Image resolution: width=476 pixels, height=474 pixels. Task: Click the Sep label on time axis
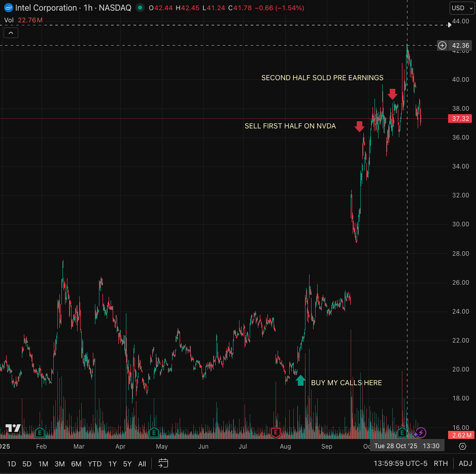point(327,447)
